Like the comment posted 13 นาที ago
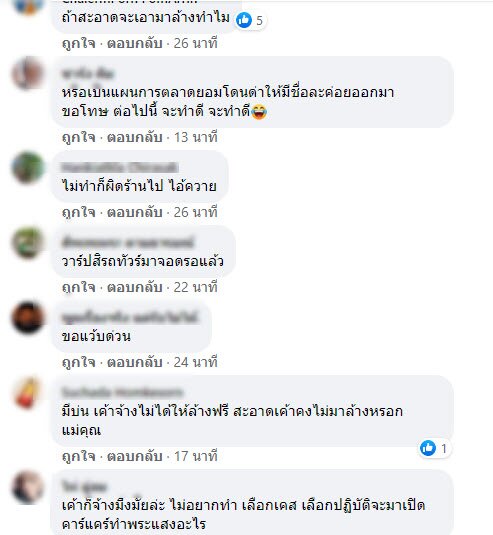 click(x=79, y=138)
